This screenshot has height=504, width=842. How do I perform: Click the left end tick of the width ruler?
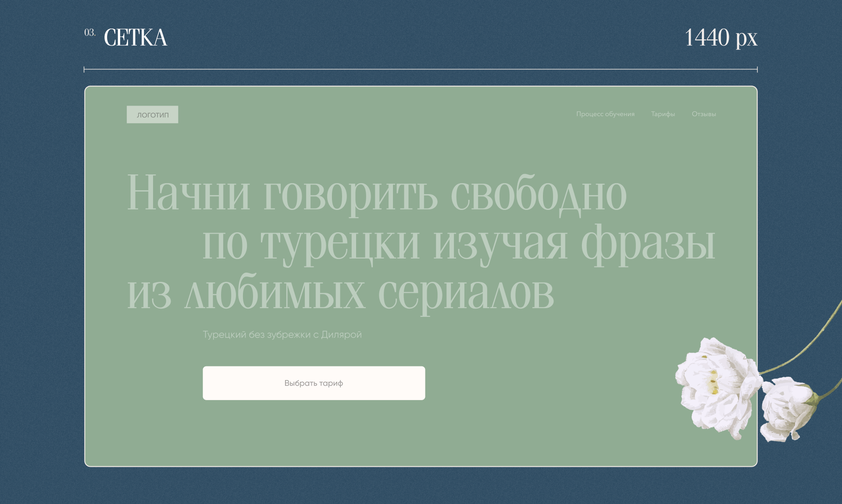coord(84,69)
